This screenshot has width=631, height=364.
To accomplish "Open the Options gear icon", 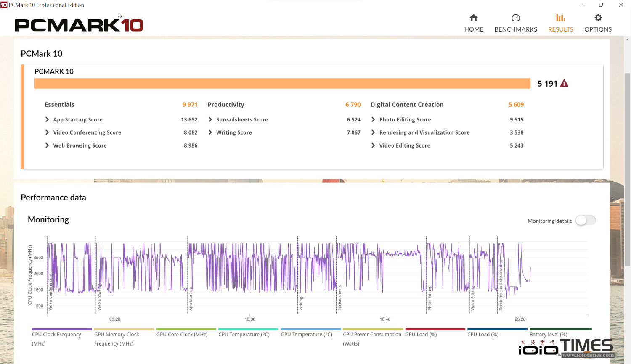I will (x=598, y=18).
